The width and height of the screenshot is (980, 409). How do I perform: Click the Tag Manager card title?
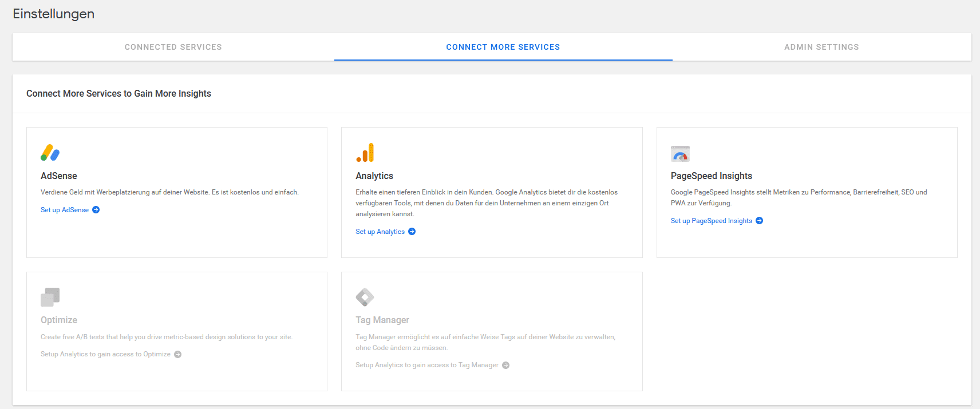pyautogui.click(x=382, y=320)
